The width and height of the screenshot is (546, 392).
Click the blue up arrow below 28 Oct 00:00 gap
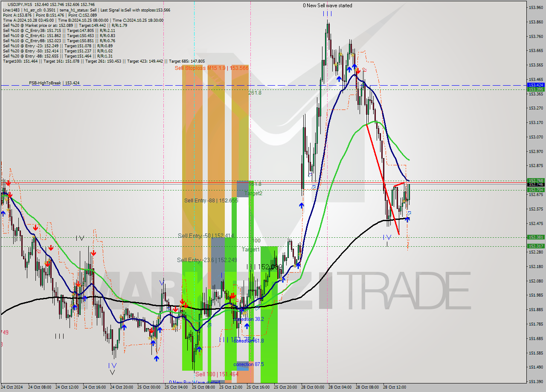[x=302, y=205]
